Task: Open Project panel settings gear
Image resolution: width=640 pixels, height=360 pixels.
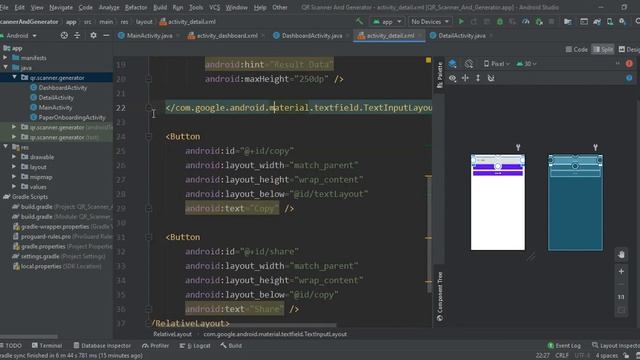Action: tap(93, 36)
